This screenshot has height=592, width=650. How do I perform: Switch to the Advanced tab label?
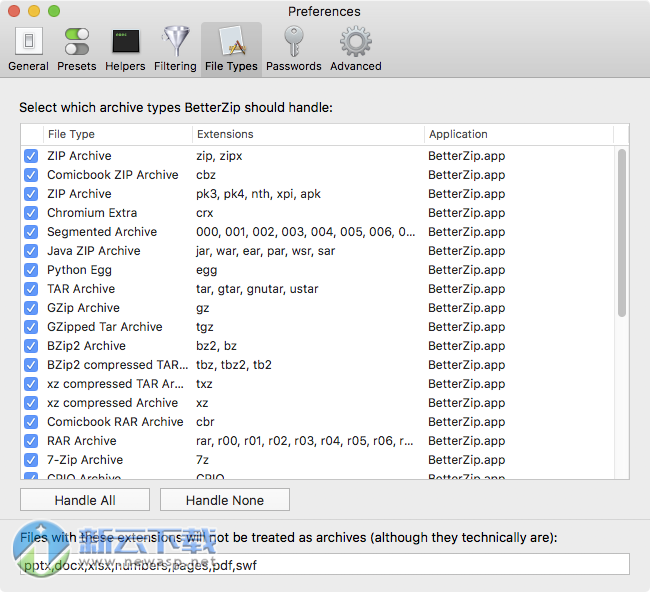pyautogui.click(x=356, y=66)
